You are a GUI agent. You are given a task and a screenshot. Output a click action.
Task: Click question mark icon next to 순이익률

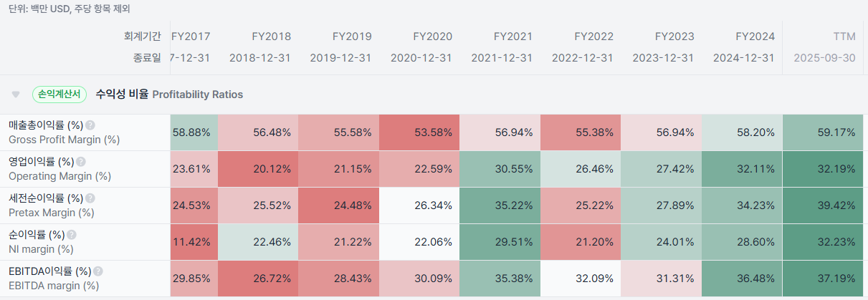72,235
